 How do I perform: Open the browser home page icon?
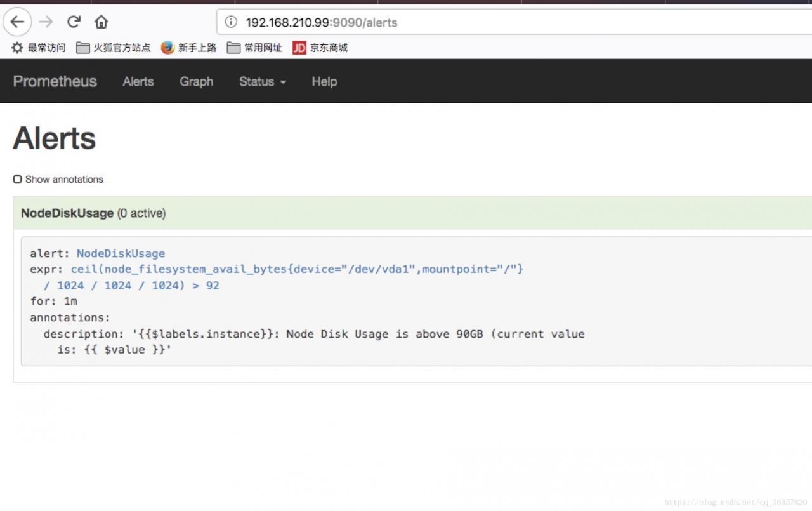[101, 22]
